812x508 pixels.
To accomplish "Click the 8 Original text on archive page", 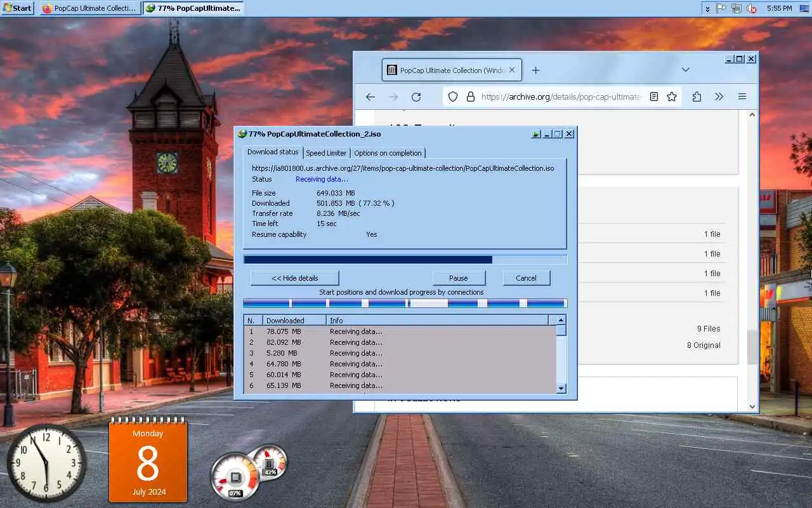I will click(x=704, y=345).
